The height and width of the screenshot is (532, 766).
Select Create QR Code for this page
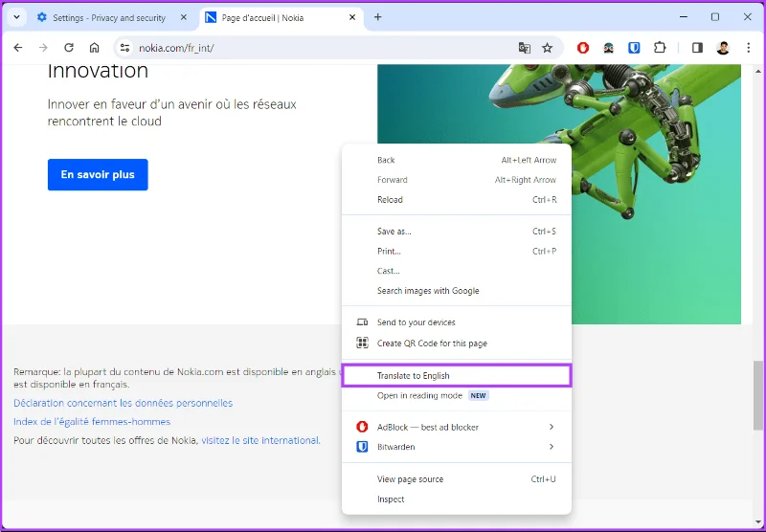pos(457,344)
